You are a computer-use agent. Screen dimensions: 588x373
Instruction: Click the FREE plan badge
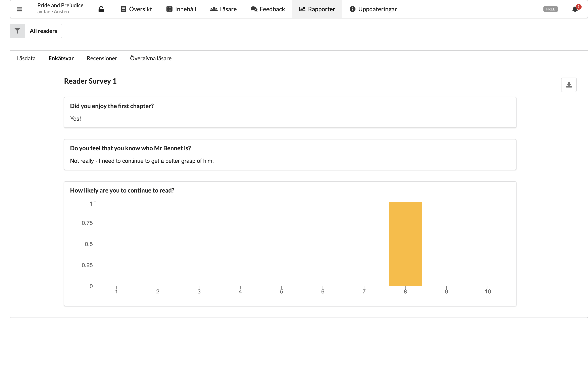550,9
